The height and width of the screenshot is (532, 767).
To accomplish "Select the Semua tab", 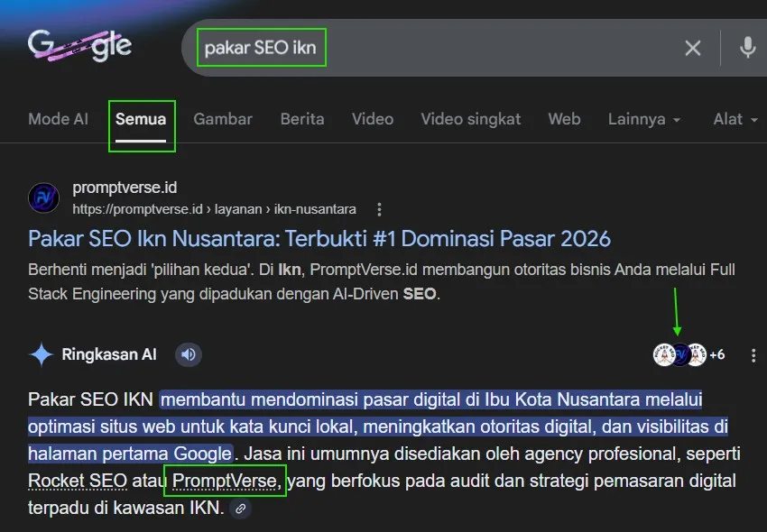I will (141, 119).
